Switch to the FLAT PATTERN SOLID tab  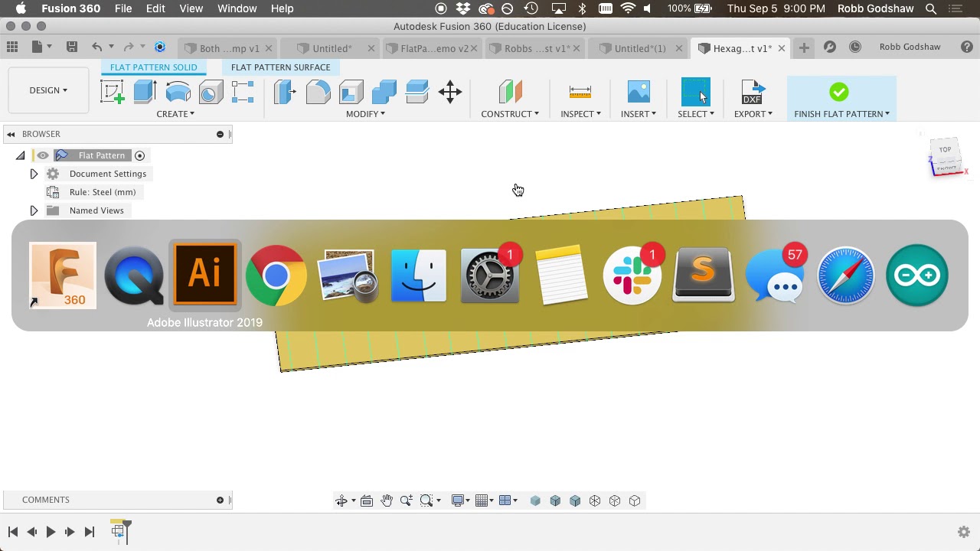[153, 67]
